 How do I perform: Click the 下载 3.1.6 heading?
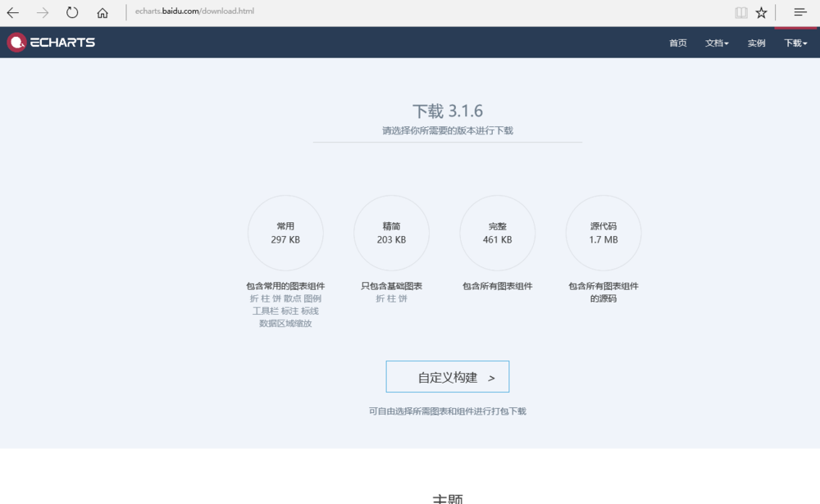448,111
